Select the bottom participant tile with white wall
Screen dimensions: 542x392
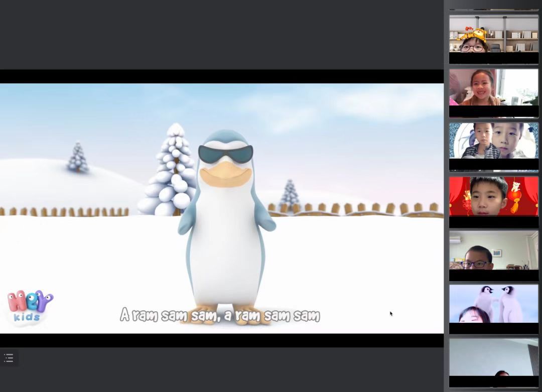click(x=494, y=362)
